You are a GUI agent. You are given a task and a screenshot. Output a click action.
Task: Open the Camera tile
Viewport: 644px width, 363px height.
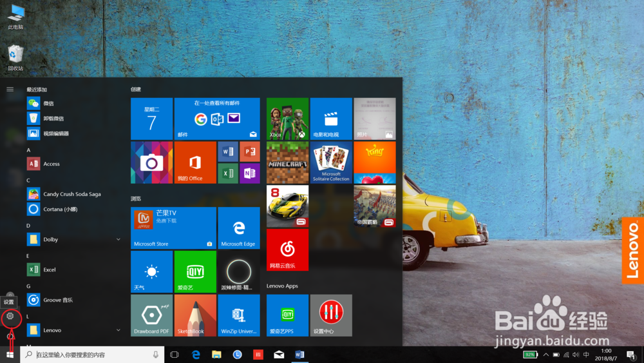tap(151, 162)
